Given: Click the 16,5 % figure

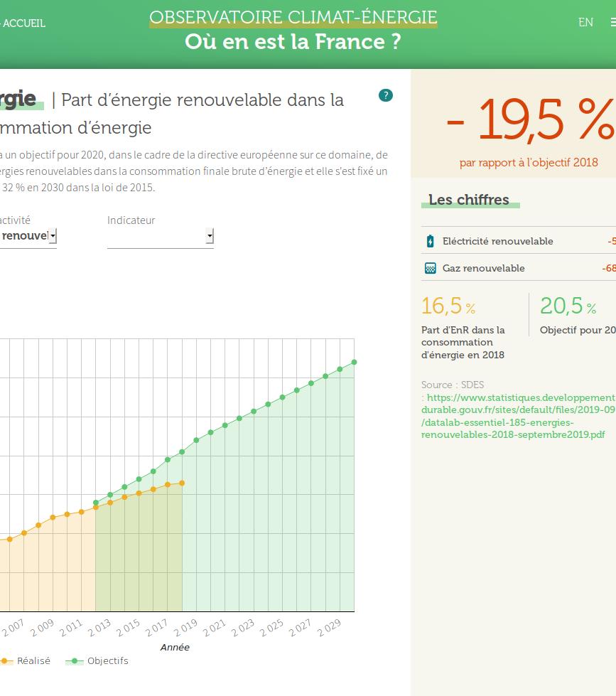Looking at the screenshot, I should click(x=448, y=306).
